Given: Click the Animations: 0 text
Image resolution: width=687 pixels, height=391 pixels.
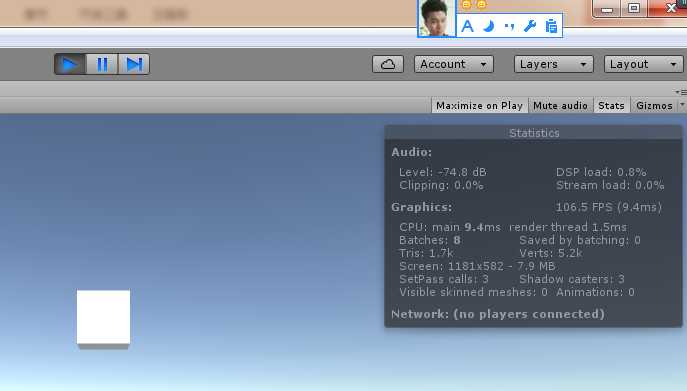Looking at the screenshot, I should point(595,292).
